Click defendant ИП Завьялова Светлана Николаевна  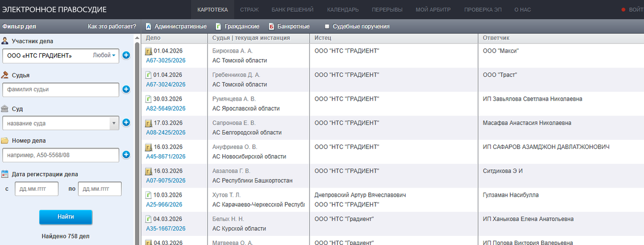coord(533,99)
